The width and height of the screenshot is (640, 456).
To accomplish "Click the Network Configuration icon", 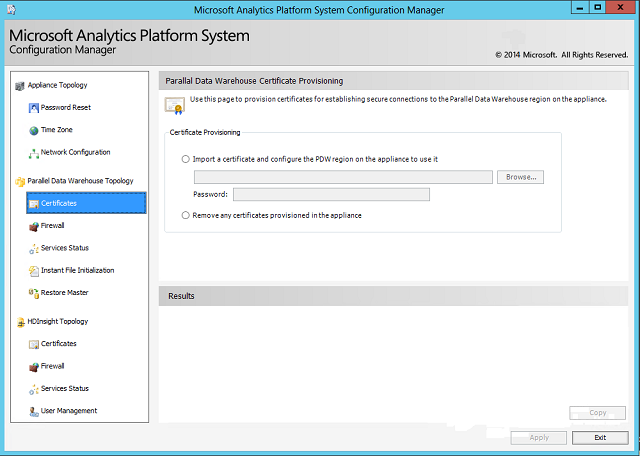I will click(x=34, y=153).
